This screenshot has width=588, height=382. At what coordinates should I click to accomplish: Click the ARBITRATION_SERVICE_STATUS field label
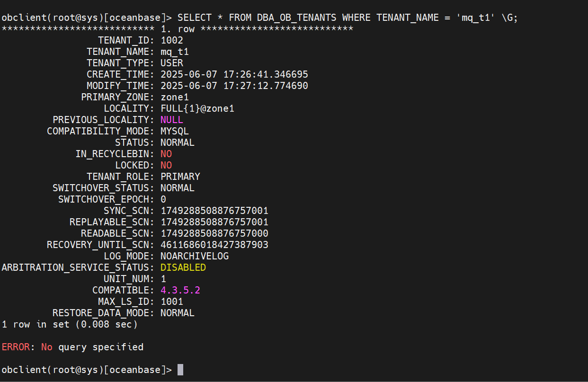tap(78, 267)
